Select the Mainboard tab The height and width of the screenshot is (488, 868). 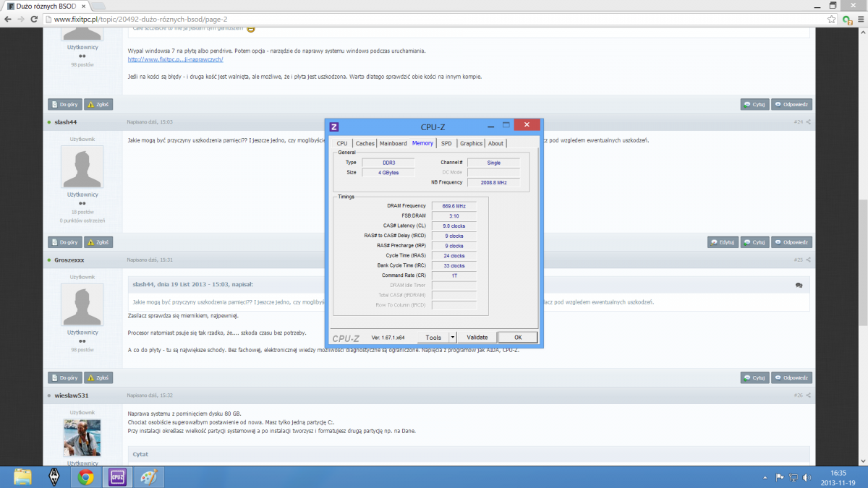393,143
